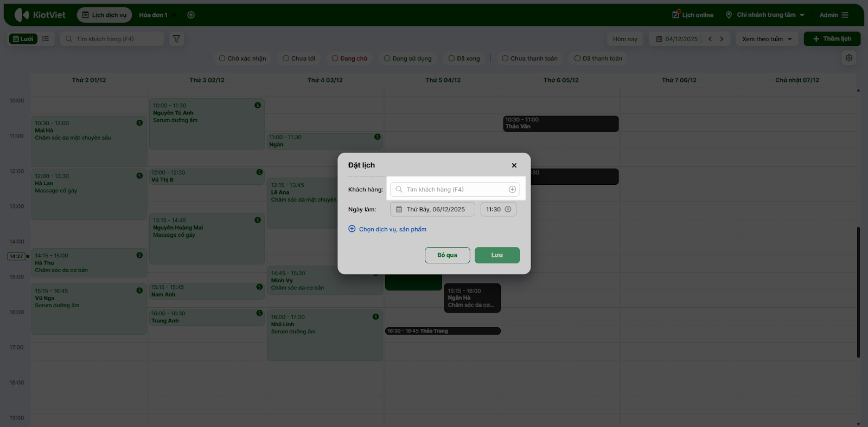This screenshot has width=868, height=427.
Task: Click payment badge on Nguyễn Tú Anh appointment
Action: 258,105
